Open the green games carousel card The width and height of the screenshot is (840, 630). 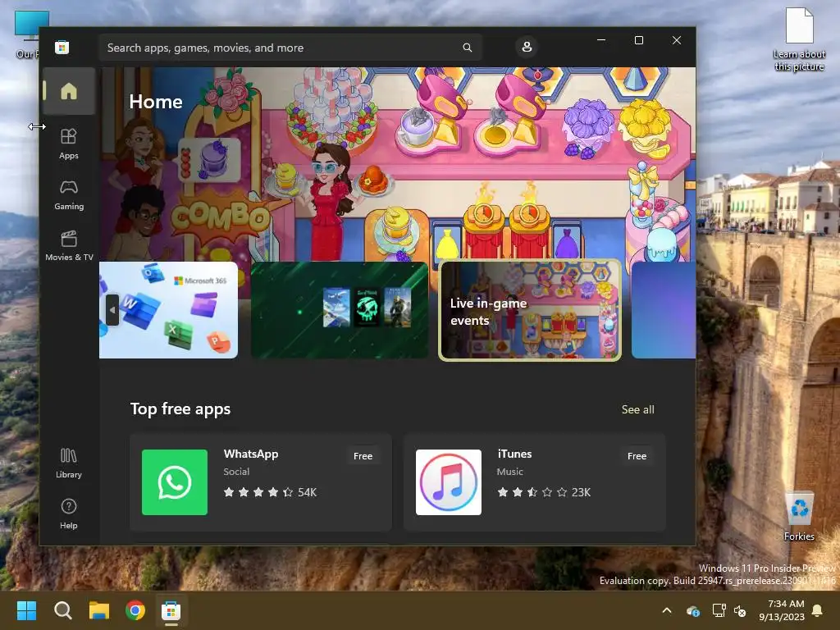pos(340,309)
